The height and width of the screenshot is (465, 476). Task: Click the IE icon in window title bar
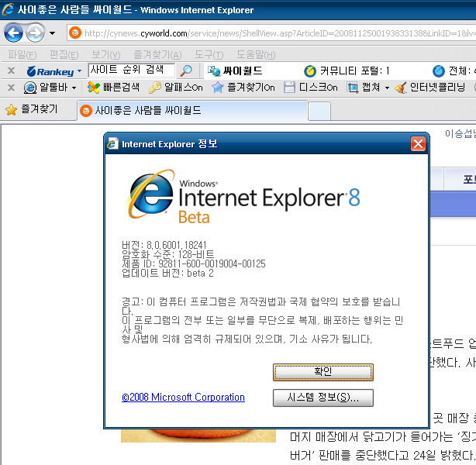point(9,9)
